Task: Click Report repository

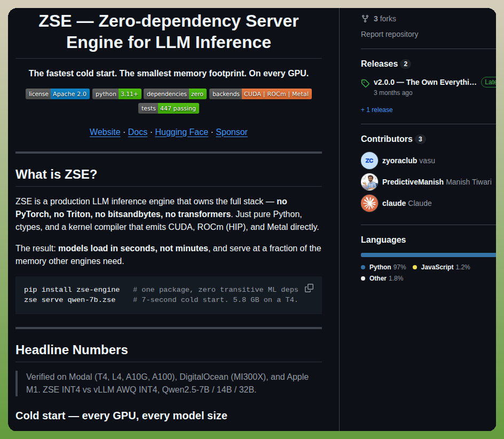Action: (389, 34)
